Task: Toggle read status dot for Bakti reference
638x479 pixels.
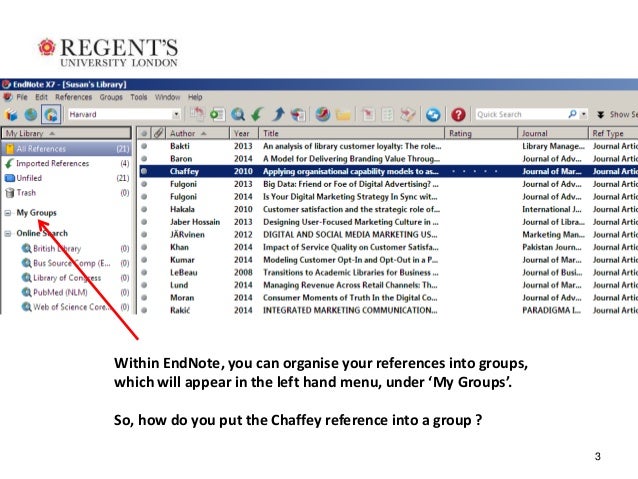Action: coord(144,146)
